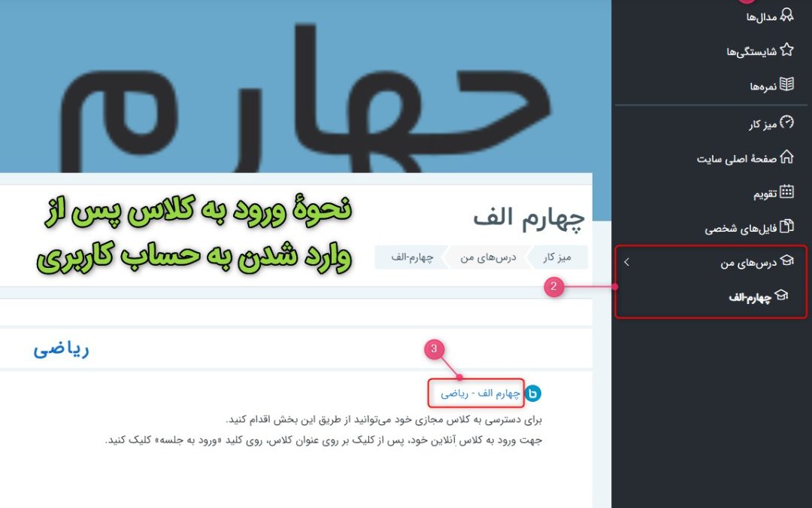Click the graduation cap icon beside درس‌های من
Screen dimensions: 812x508
[x=786, y=260]
